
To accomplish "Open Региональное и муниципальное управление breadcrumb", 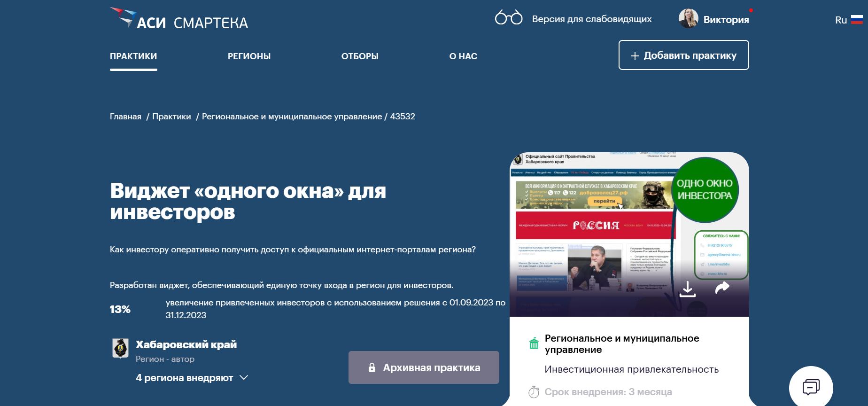I will click(292, 117).
